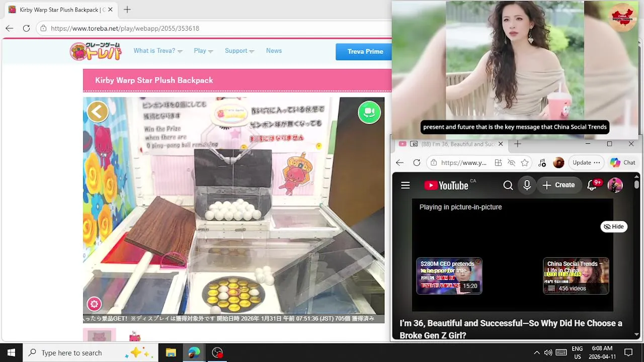The width and height of the screenshot is (644, 362).
Task: Click the Type here to search box
Action: (x=91, y=353)
